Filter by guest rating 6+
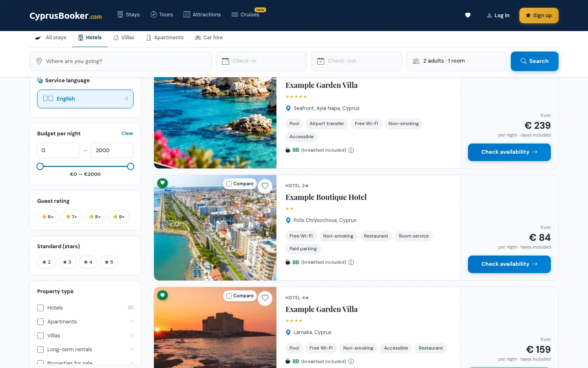Image resolution: width=588 pixels, height=368 pixels. pyautogui.click(x=48, y=217)
